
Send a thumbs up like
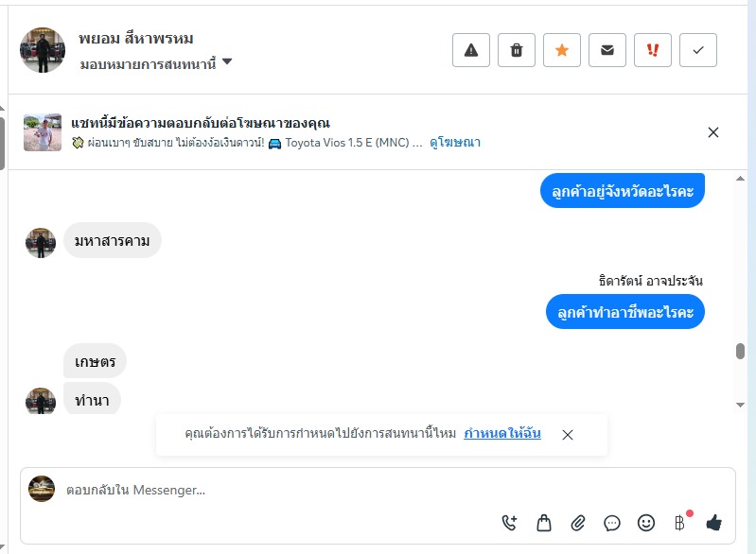click(x=713, y=522)
